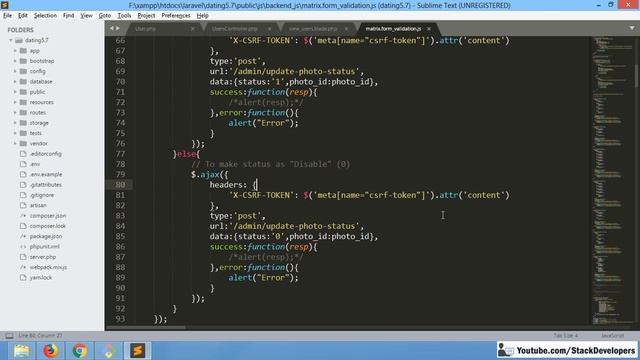
Task: Close the matrix.form_validation.js tab
Action: [x=429, y=29]
